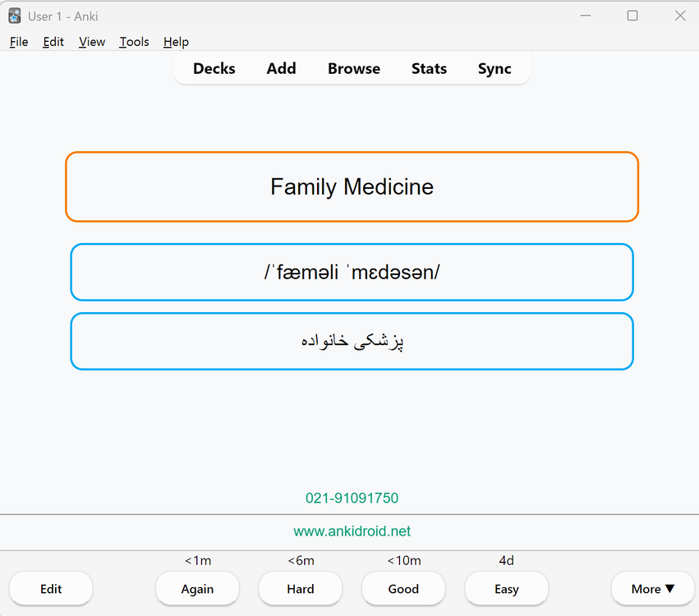This screenshot has width=699, height=616.
Task: Rate the card as Hard
Action: click(x=301, y=589)
